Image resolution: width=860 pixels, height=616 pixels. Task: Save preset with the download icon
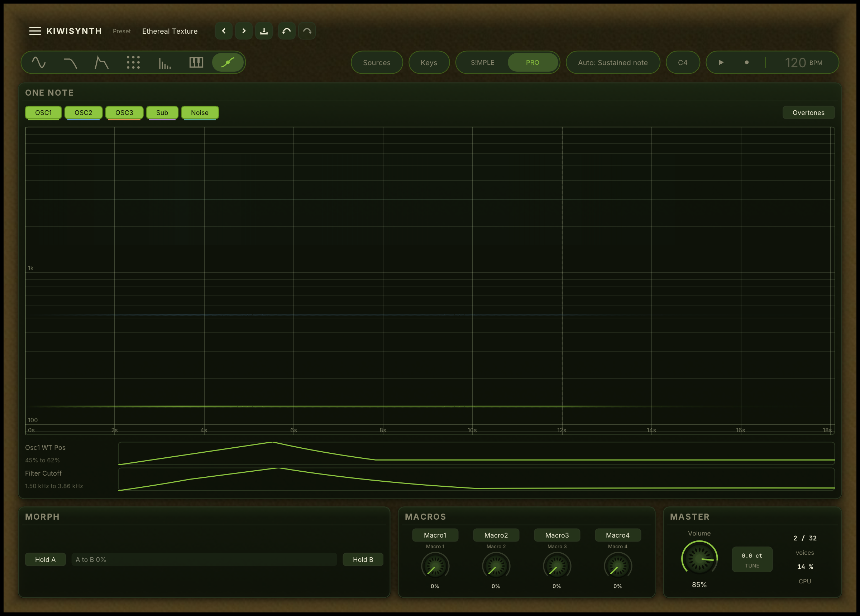[264, 31]
